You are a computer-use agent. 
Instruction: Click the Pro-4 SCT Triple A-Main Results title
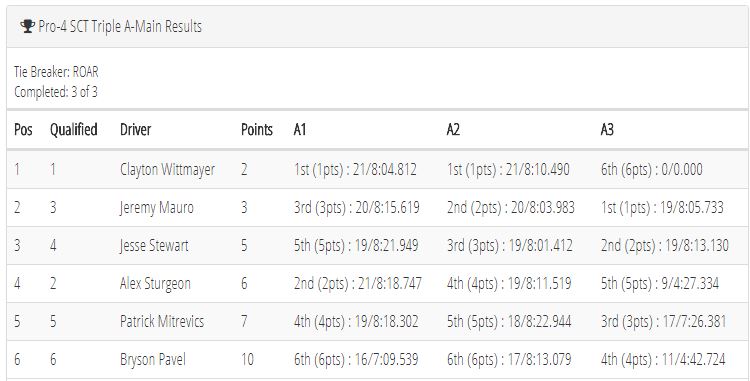[x=120, y=26]
